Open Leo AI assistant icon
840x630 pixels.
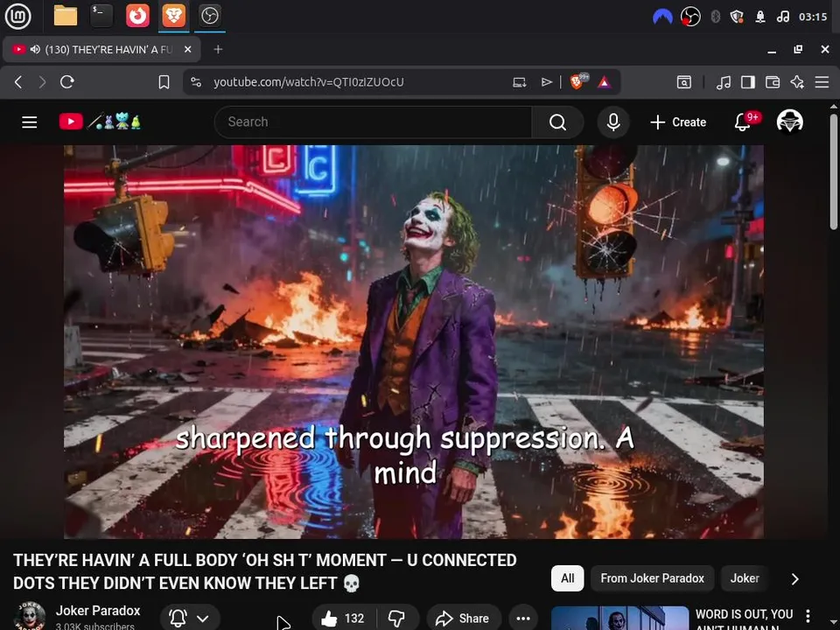click(x=797, y=82)
